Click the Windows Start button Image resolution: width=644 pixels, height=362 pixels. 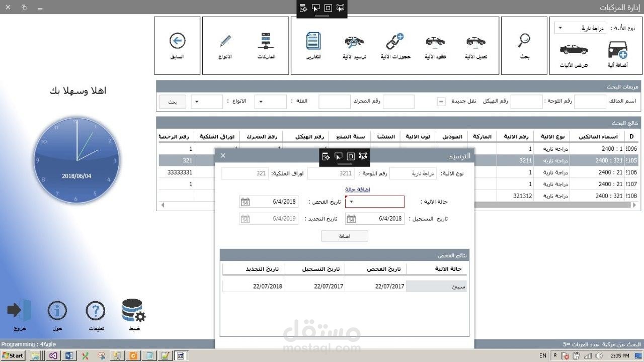tap(13, 355)
